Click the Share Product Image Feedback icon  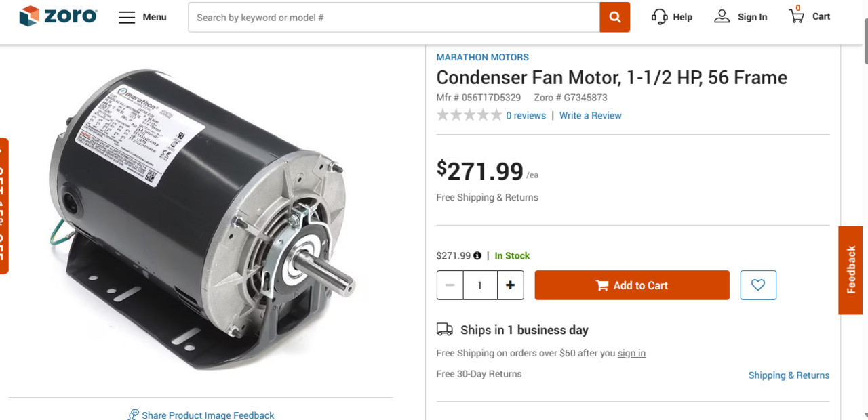[x=134, y=415]
